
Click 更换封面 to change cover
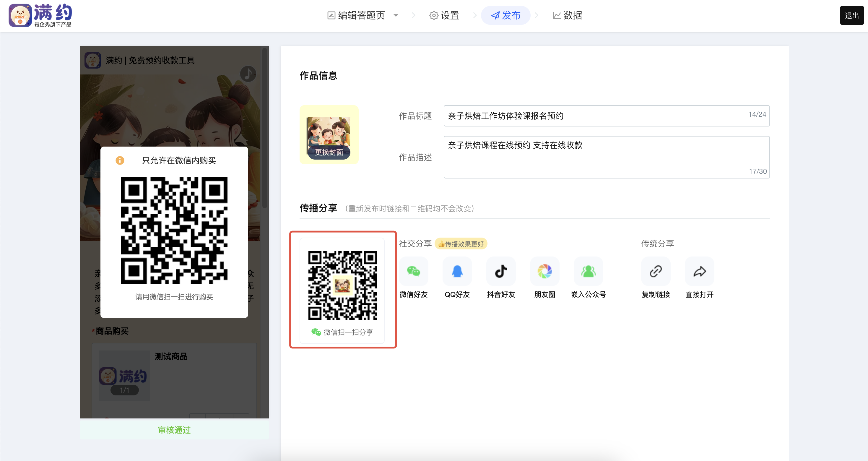click(329, 152)
